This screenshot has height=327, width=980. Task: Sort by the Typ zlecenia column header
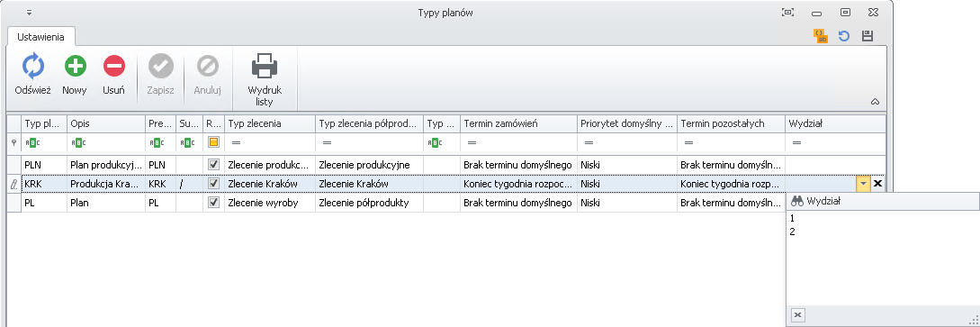[270, 123]
